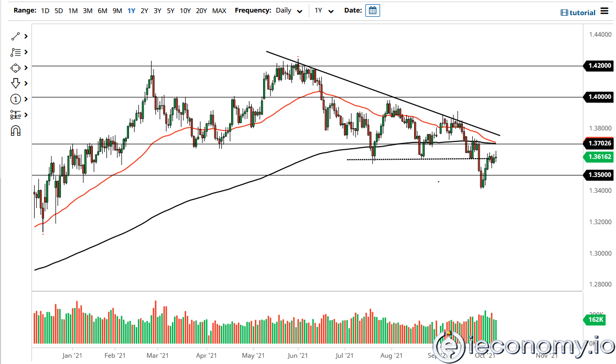Enable the 1D range view

(x=45, y=10)
